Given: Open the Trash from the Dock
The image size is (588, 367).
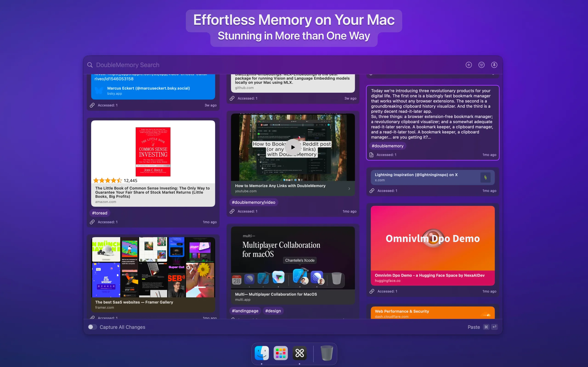Looking at the screenshot, I should (x=327, y=353).
